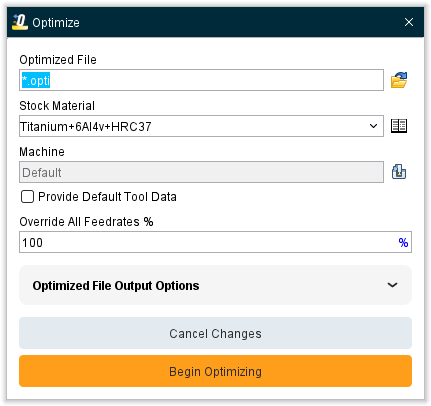Open the browse folder icon for Optimized File
The image size is (431, 406).
pos(399,80)
